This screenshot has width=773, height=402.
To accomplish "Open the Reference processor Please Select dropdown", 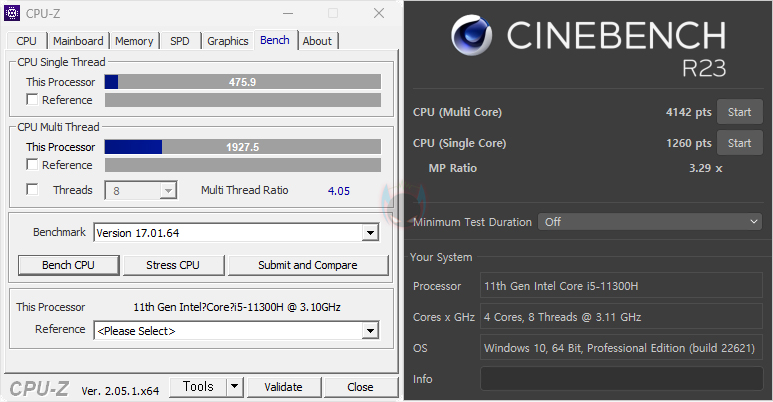I will [x=236, y=331].
